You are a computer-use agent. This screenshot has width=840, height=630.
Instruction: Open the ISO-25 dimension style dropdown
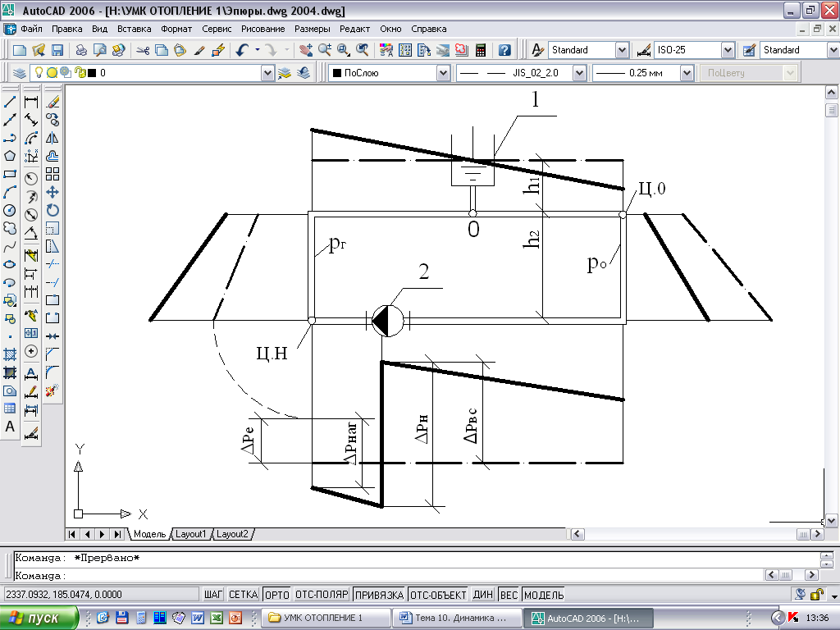point(727,50)
